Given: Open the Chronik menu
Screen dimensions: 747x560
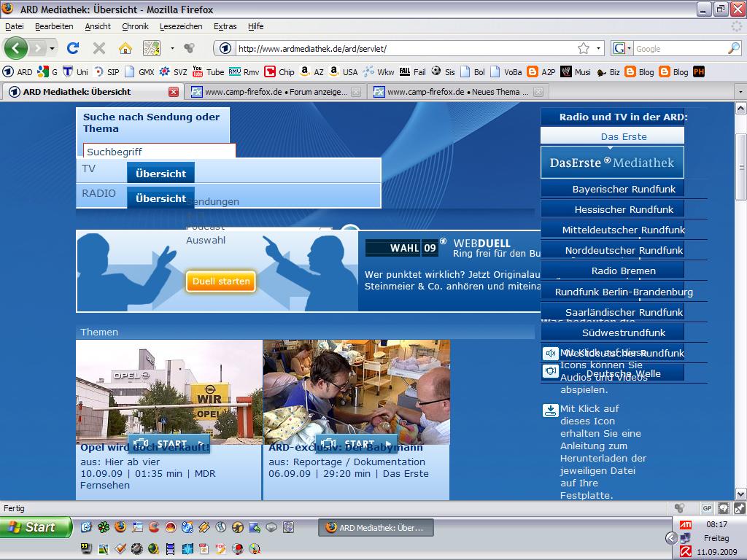Looking at the screenshot, I should (x=135, y=26).
